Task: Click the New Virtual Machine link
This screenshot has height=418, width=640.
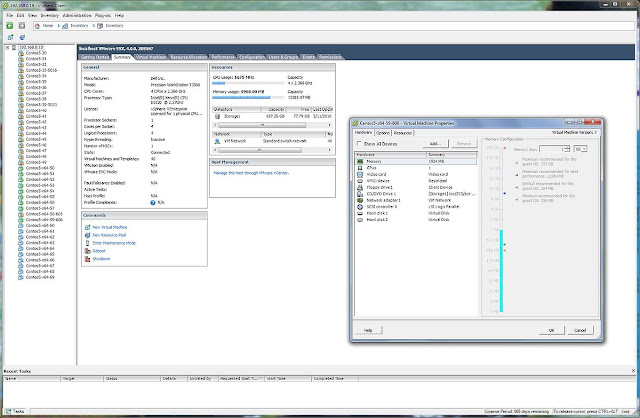Action: (110, 227)
